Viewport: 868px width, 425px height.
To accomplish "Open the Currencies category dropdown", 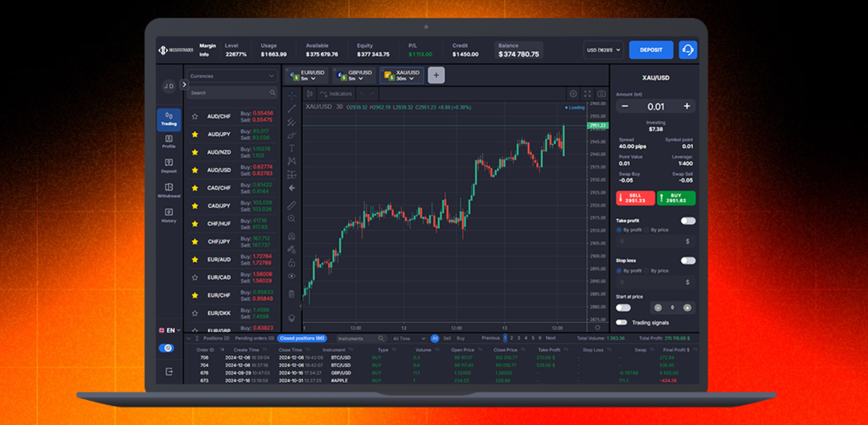I will pyautogui.click(x=232, y=76).
